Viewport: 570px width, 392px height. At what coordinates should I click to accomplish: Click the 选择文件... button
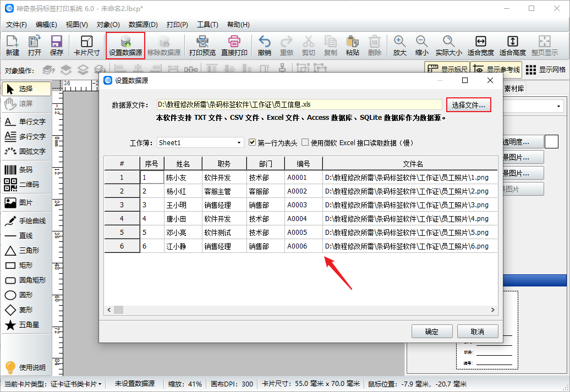pos(468,105)
